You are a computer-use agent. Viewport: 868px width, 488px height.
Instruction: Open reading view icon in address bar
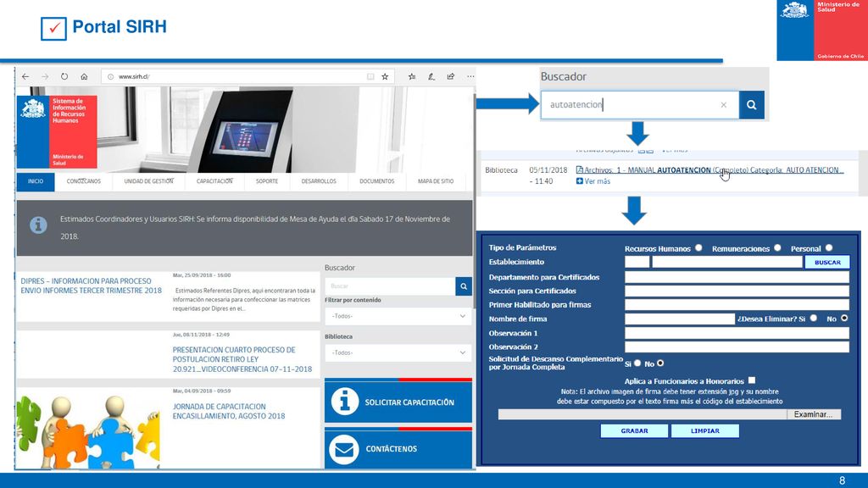(x=370, y=76)
